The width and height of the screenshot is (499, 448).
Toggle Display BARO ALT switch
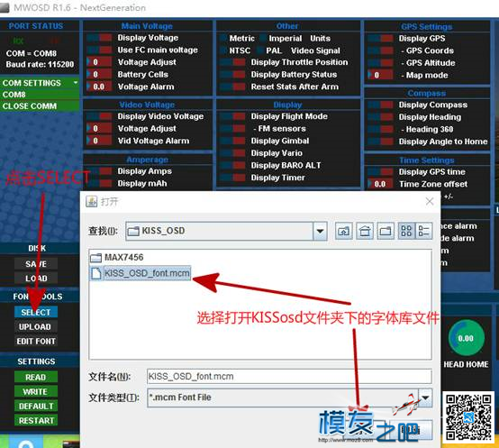(232, 165)
